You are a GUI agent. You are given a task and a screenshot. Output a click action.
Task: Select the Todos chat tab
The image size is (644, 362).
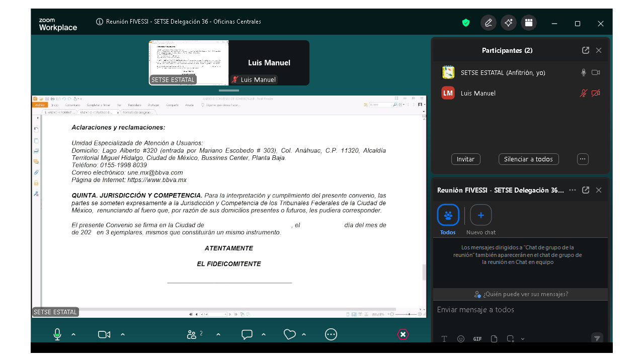pos(448,215)
